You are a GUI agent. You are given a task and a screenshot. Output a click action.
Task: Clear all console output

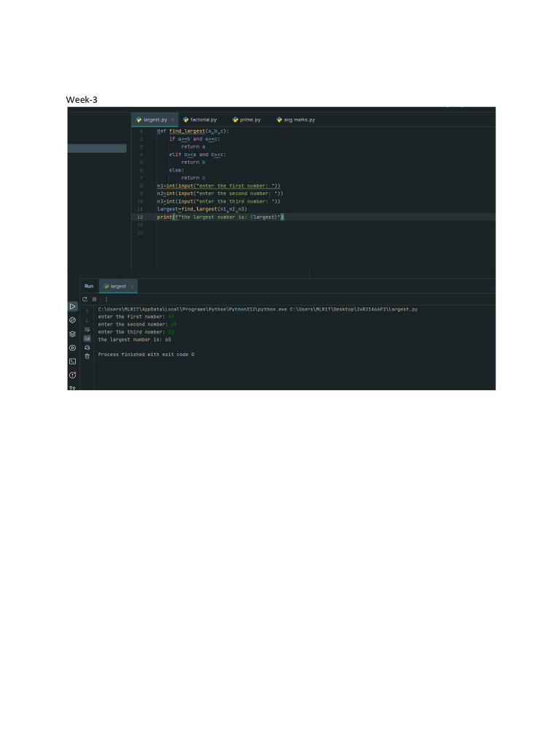click(87, 356)
